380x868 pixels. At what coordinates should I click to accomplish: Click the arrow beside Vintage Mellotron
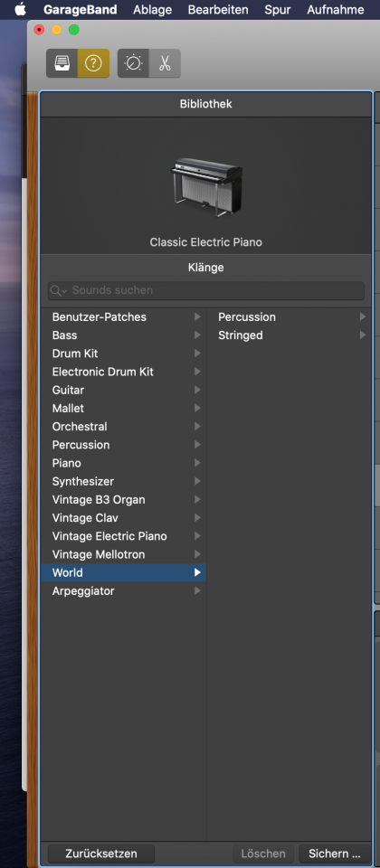pyautogui.click(x=197, y=554)
